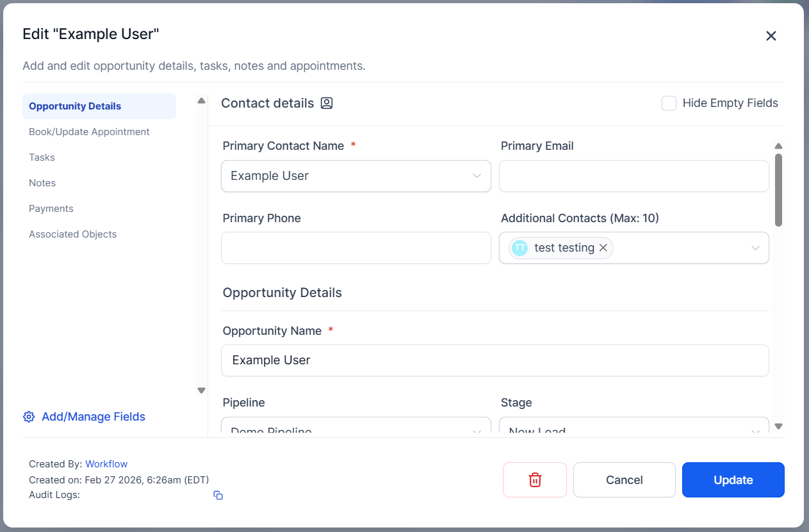Close the Edit Example User dialog
809x532 pixels.
pos(771,36)
